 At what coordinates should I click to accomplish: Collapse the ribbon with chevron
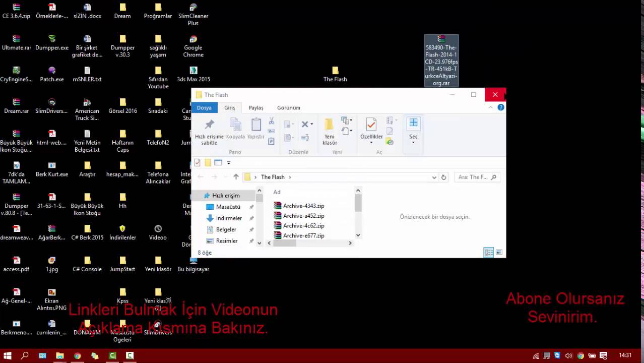tap(491, 107)
